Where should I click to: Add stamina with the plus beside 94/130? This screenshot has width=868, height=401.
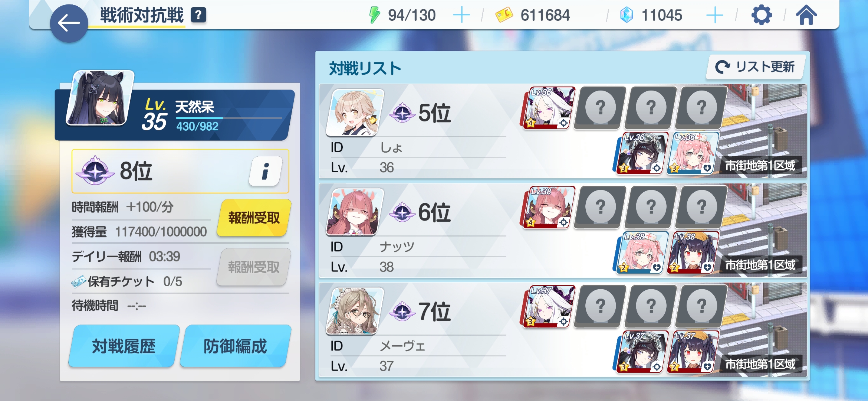pyautogui.click(x=461, y=15)
